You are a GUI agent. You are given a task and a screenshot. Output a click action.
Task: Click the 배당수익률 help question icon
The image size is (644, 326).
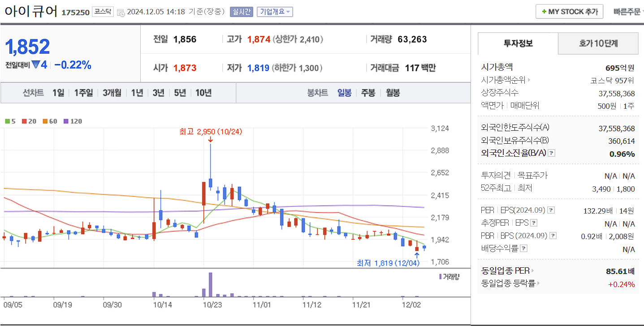(x=524, y=248)
